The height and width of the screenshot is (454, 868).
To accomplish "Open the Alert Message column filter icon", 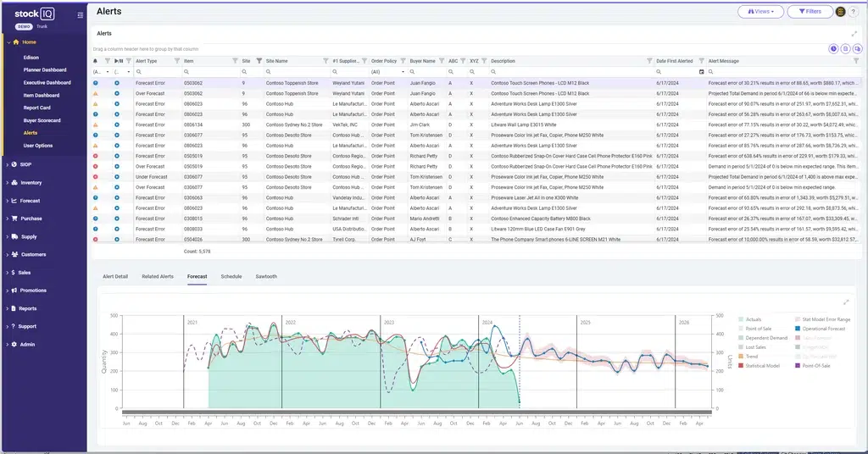I will pos(856,61).
